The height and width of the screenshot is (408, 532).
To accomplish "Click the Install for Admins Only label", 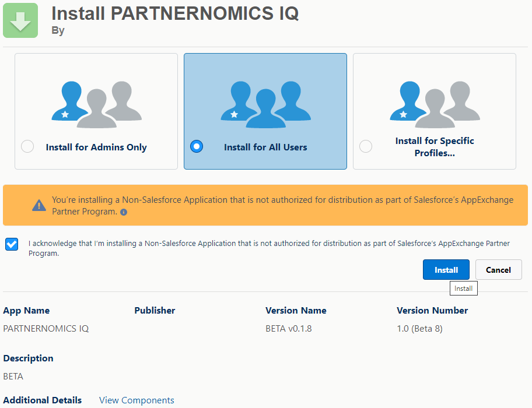I will coord(96,147).
